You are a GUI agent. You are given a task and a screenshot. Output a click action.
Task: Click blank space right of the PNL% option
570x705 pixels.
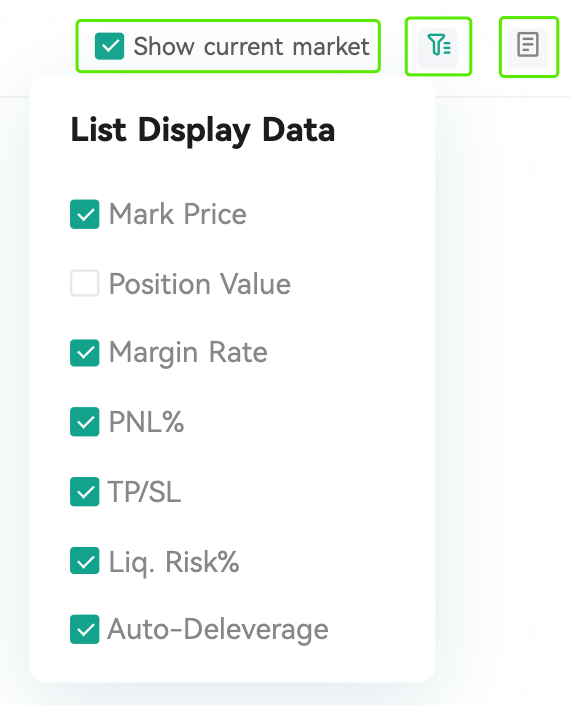click(306, 422)
